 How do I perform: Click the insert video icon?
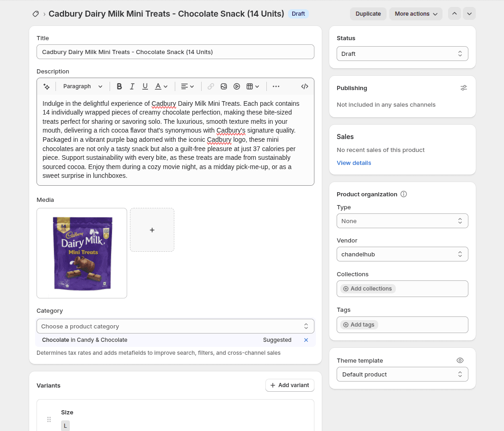[x=237, y=86]
